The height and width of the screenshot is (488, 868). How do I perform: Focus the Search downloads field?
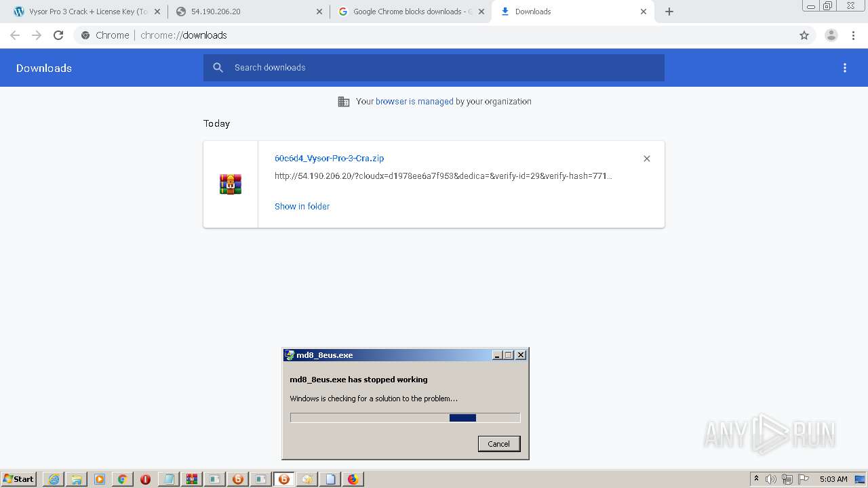[x=434, y=68]
